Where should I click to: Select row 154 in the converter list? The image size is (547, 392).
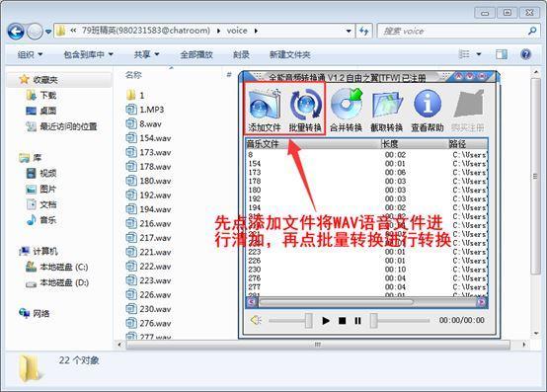pos(367,163)
